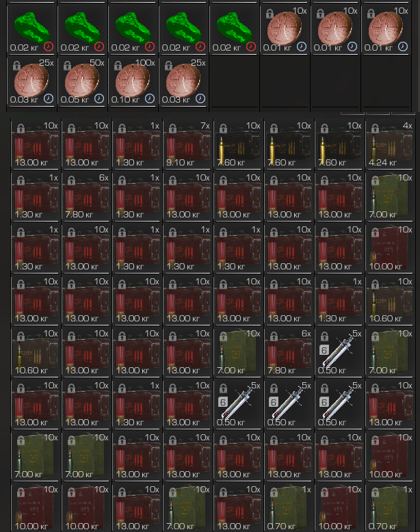Select the 100x copper coin stack
420x532 pixels.
coord(133,81)
